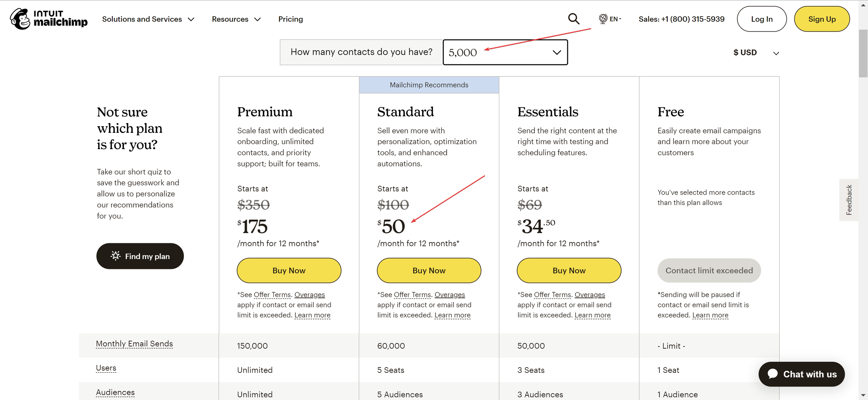Open the contacts count dropdown
868x400 pixels.
pyautogui.click(x=505, y=52)
